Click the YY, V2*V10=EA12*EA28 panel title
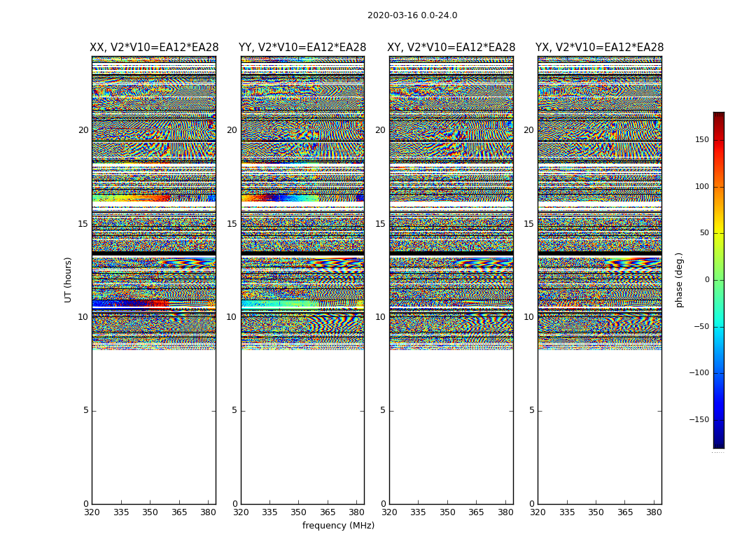 coord(302,48)
